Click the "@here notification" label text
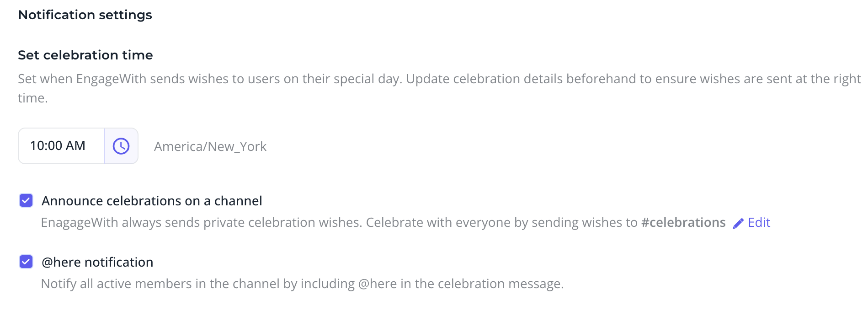The width and height of the screenshot is (868, 311). tap(97, 262)
